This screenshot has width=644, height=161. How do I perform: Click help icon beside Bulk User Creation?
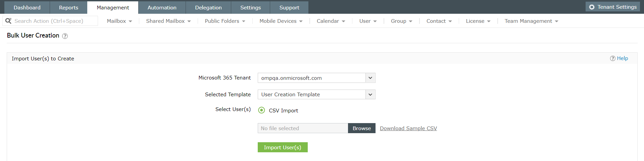click(65, 36)
